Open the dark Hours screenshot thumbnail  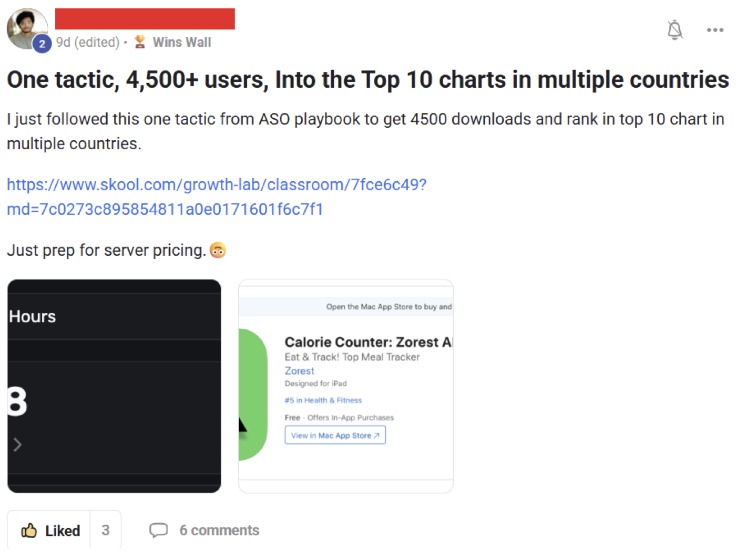[x=114, y=386]
